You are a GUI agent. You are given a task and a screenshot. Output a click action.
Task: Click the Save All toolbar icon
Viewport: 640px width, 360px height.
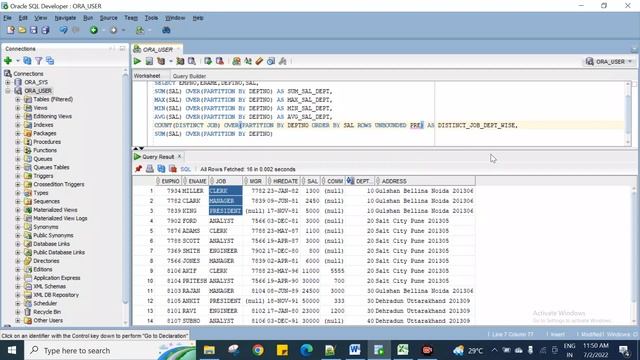pyautogui.click(x=45, y=30)
